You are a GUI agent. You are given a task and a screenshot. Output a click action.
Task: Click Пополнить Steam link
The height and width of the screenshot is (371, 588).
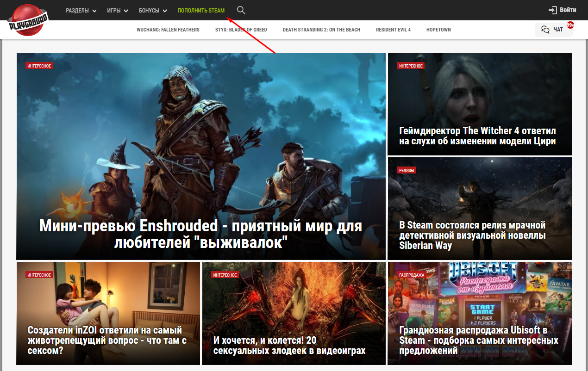201,10
